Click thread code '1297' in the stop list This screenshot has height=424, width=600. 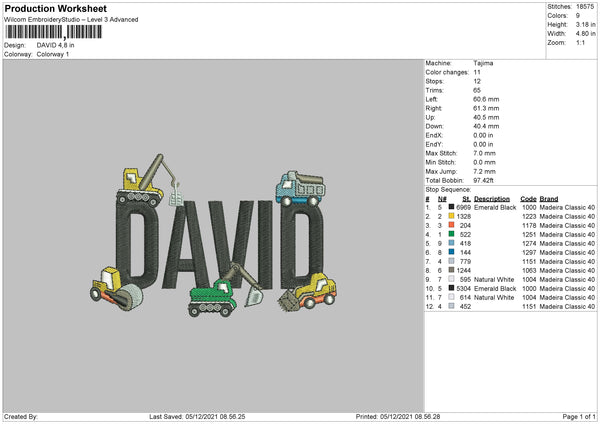[529, 252]
